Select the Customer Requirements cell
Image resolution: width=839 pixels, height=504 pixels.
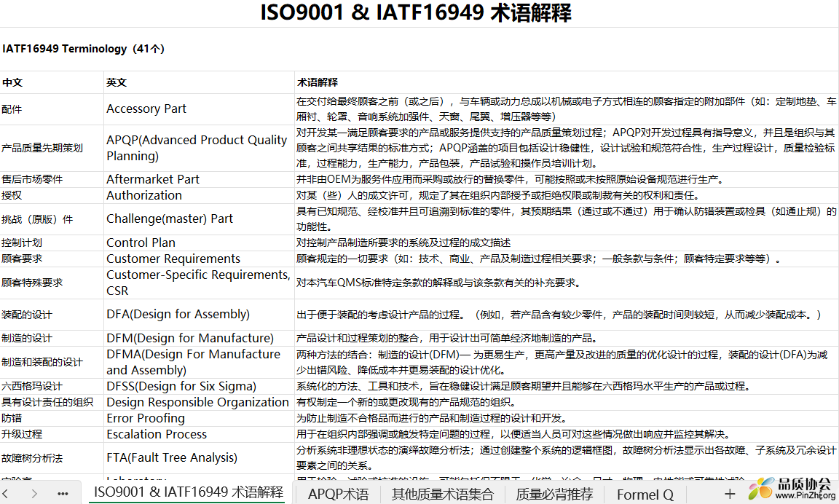pos(199,259)
